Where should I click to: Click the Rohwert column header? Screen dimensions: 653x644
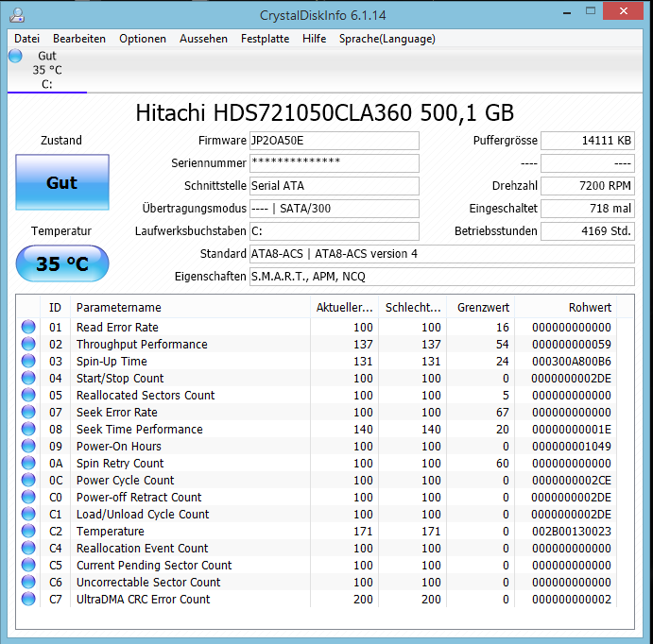[x=566, y=308]
